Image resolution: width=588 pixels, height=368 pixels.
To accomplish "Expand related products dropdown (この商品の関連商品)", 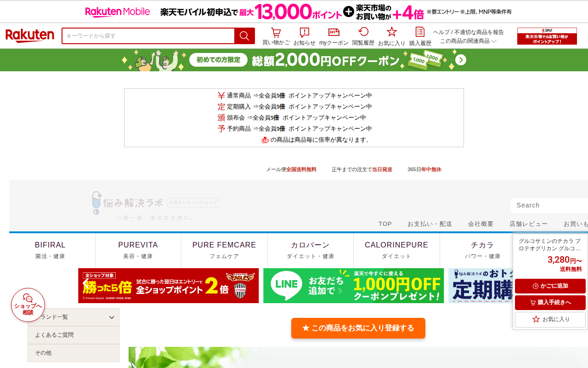I will point(469,41).
